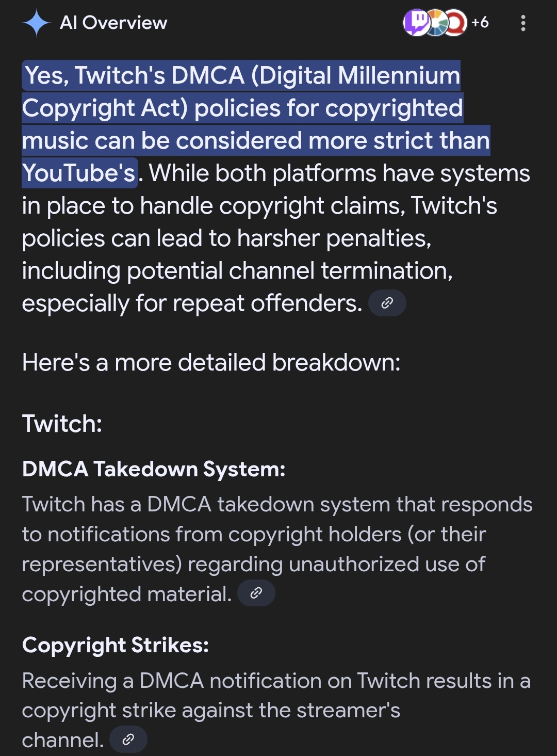Click the colorful wheel source icon
557x756 pixels.
436,23
